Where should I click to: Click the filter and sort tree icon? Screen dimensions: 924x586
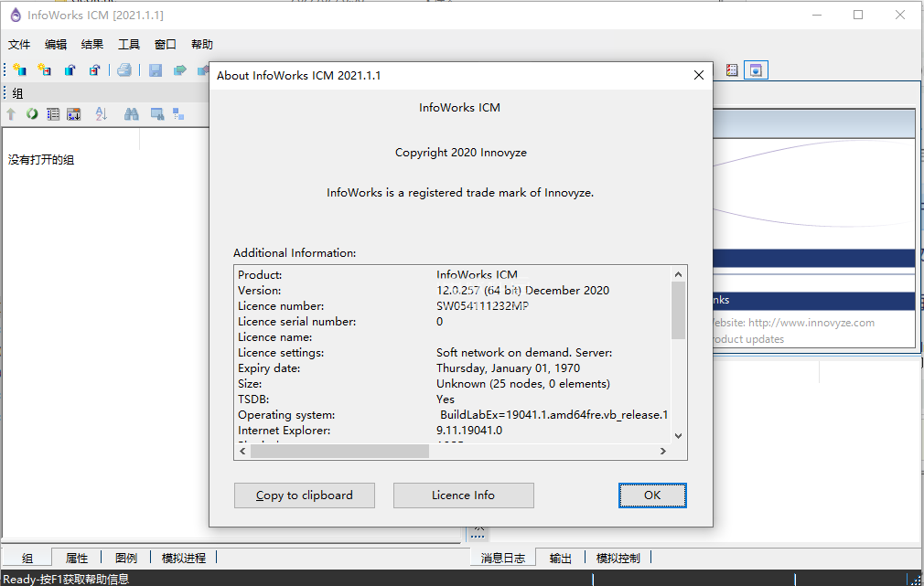[74, 113]
